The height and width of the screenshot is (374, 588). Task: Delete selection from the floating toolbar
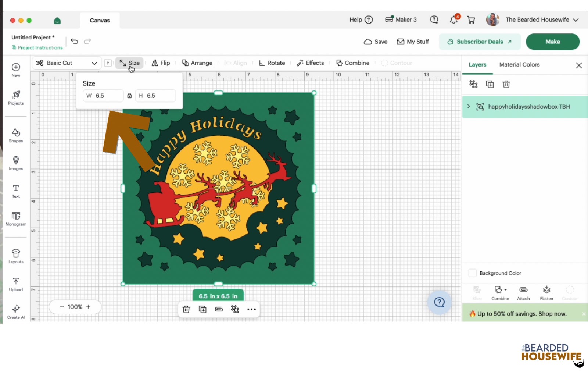(186, 309)
